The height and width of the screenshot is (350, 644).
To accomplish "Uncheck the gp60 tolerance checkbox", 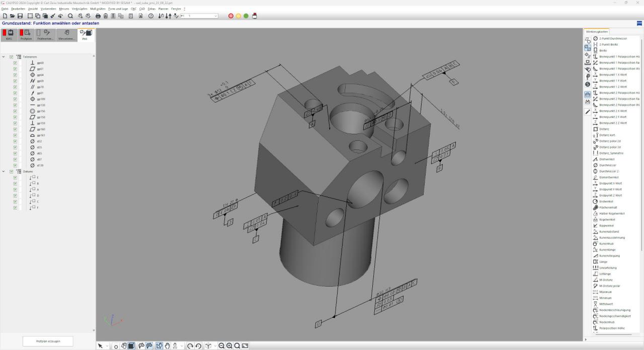I will click(15, 63).
